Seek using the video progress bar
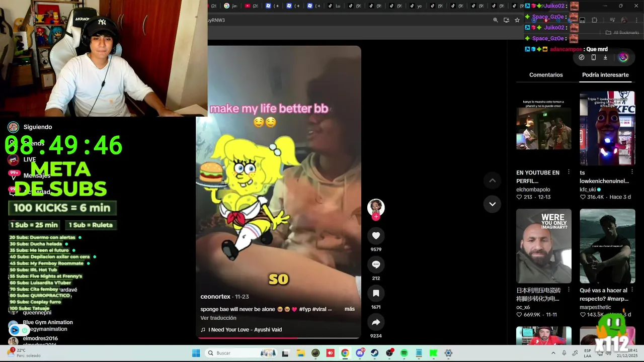The width and height of the screenshot is (644, 362). click(279, 338)
